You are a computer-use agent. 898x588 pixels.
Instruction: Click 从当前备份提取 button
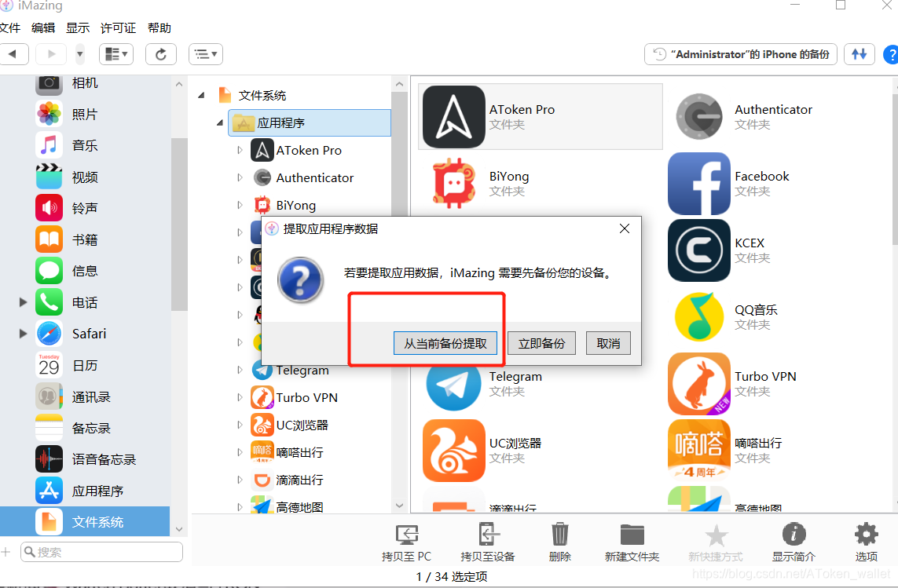coord(445,344)
